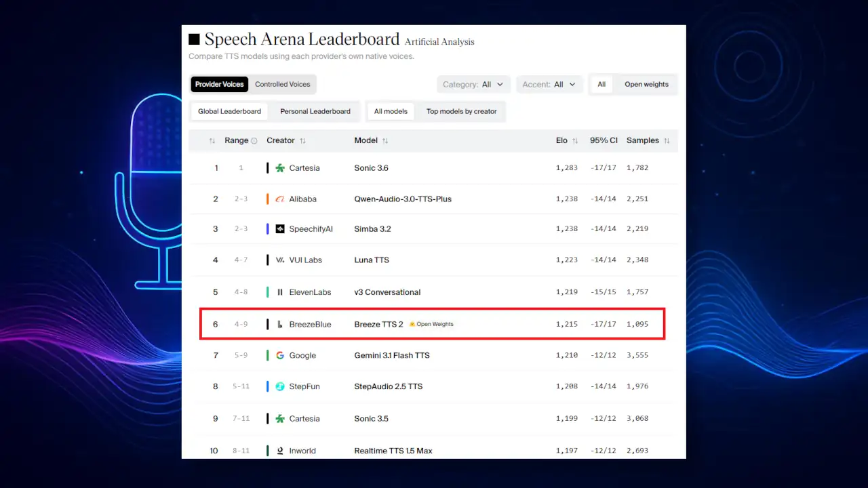The width and height of the screenshot is (868, 488).
Task: Sort table by Elo column
Action: [575, 141]
